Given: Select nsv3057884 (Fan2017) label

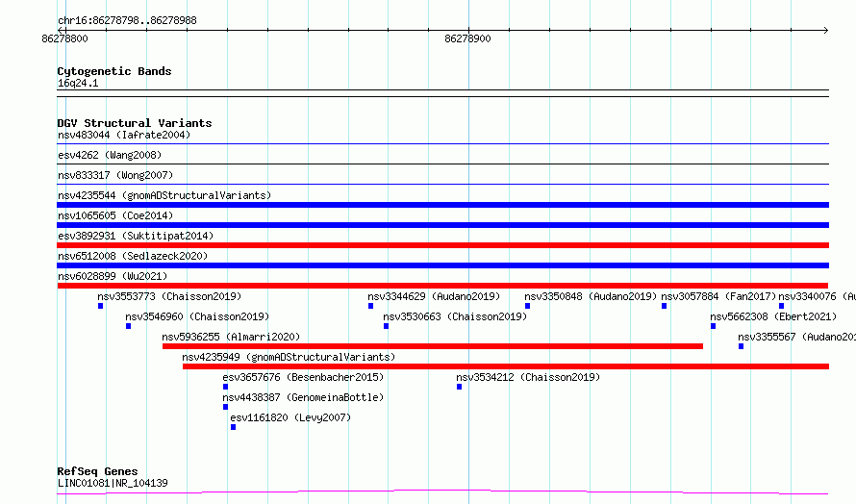Looking at the screenshot, I should (718, 296).
